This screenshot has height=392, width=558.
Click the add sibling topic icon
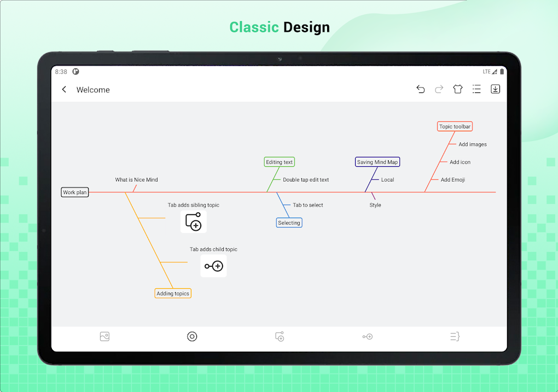[280, 336]
